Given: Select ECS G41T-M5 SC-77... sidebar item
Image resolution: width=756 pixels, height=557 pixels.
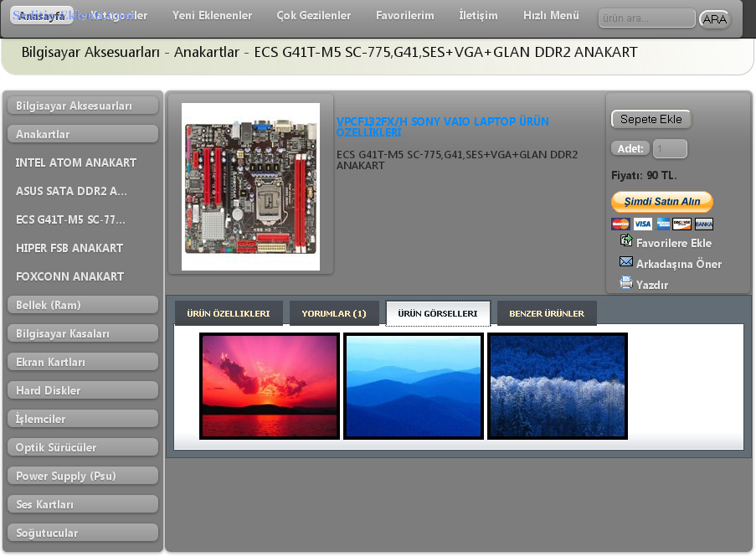Looking at the screenshot, I should click(70, 219).
